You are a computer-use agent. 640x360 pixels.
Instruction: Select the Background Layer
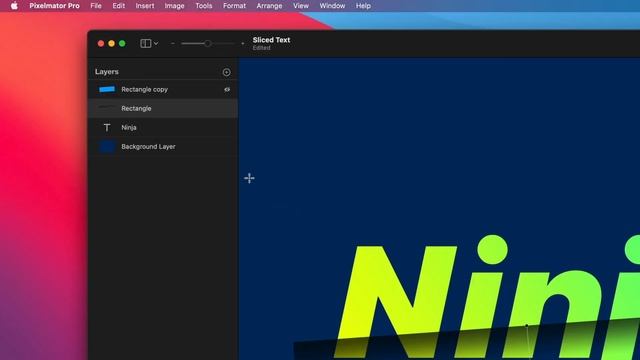tap(163, 147)
